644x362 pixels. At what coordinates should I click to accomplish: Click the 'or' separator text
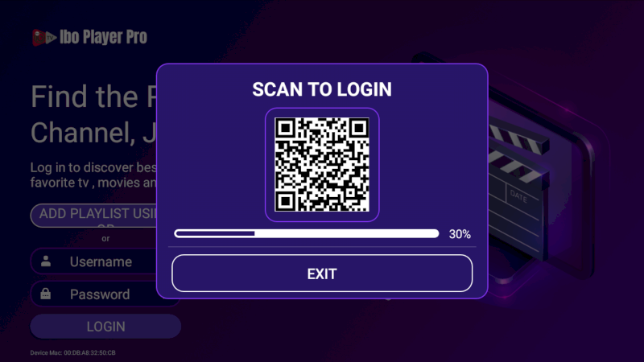105,238
